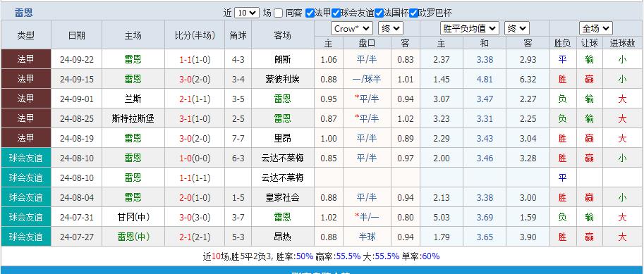Screen dimensions: 644x274
Task: Click the 类型 column header
Action: coord(26,35)
